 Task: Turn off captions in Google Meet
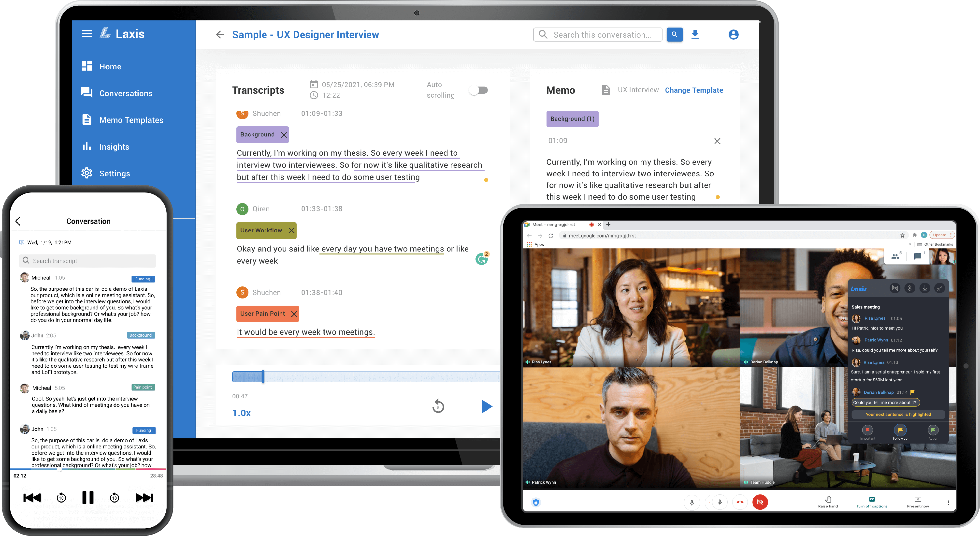point(872,502)
